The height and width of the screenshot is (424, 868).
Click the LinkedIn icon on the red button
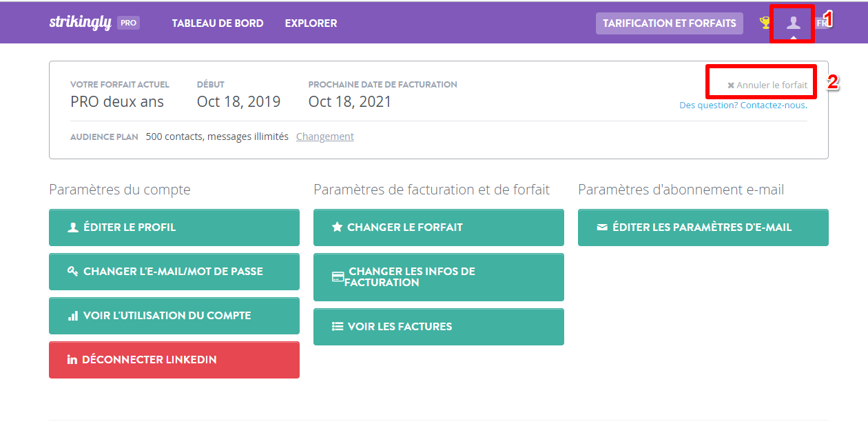(x=72, y=360)
